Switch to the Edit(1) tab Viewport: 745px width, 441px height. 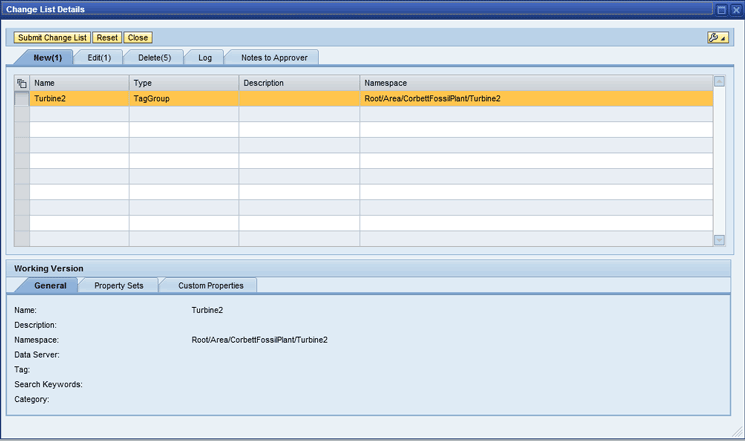point(99,58)
